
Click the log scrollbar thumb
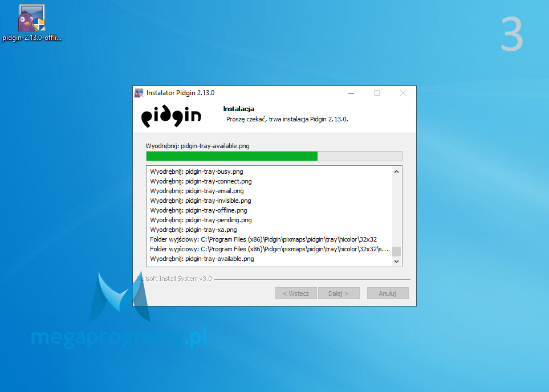(x=396, y=251)
